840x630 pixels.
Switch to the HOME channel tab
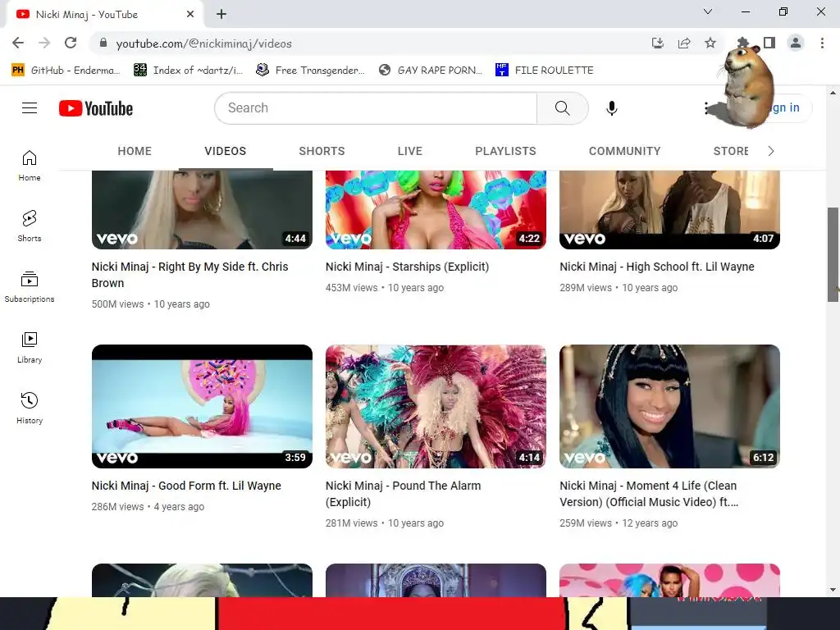(135, 151)
